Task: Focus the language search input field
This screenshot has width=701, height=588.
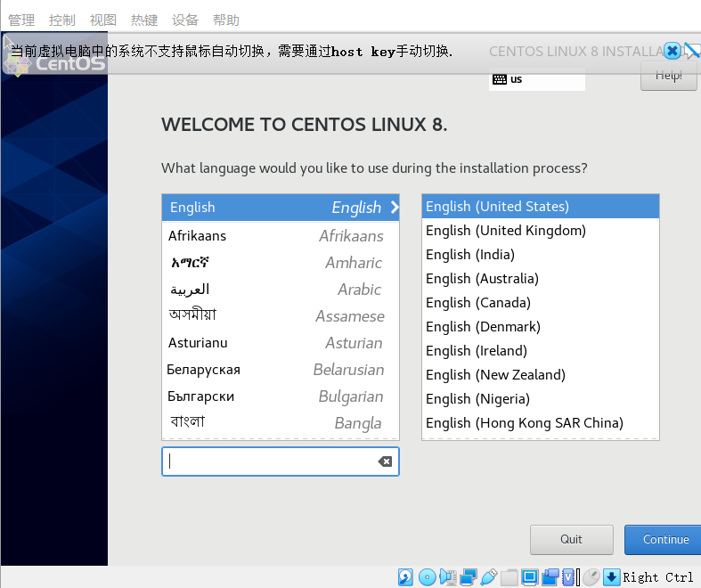Action: coord(281,461)
